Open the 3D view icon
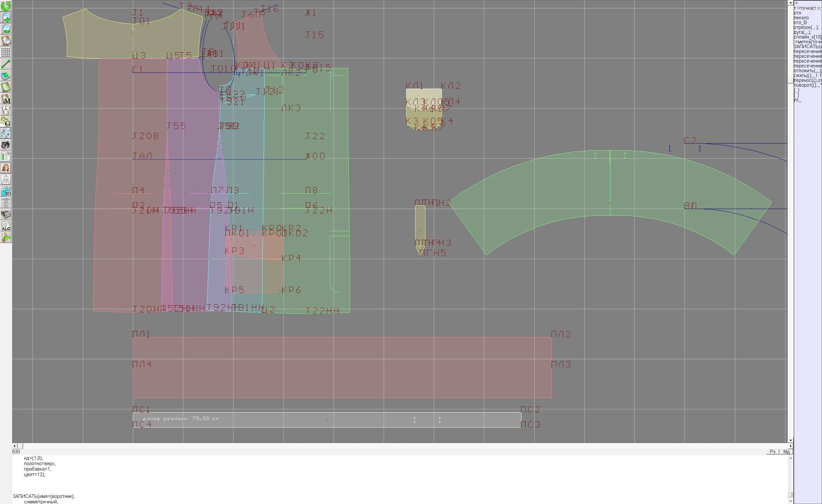Screen dimensions: 822x504 (x=6, y=191)
